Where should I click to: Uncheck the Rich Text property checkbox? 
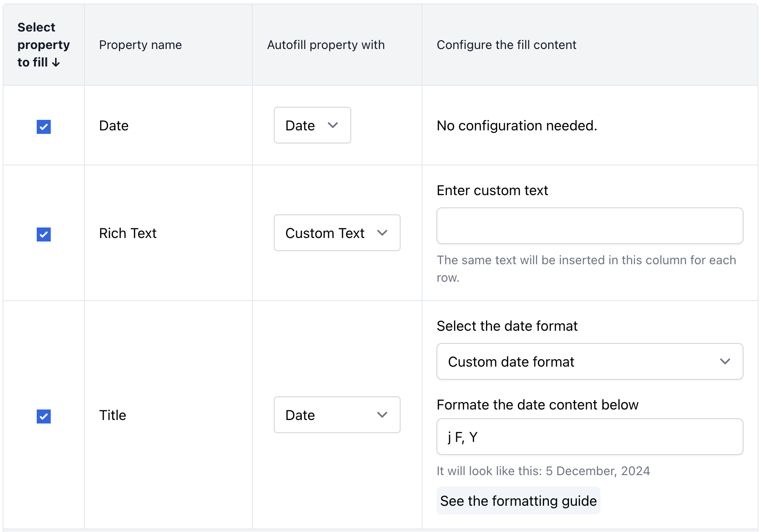click(x=44, y=234)
